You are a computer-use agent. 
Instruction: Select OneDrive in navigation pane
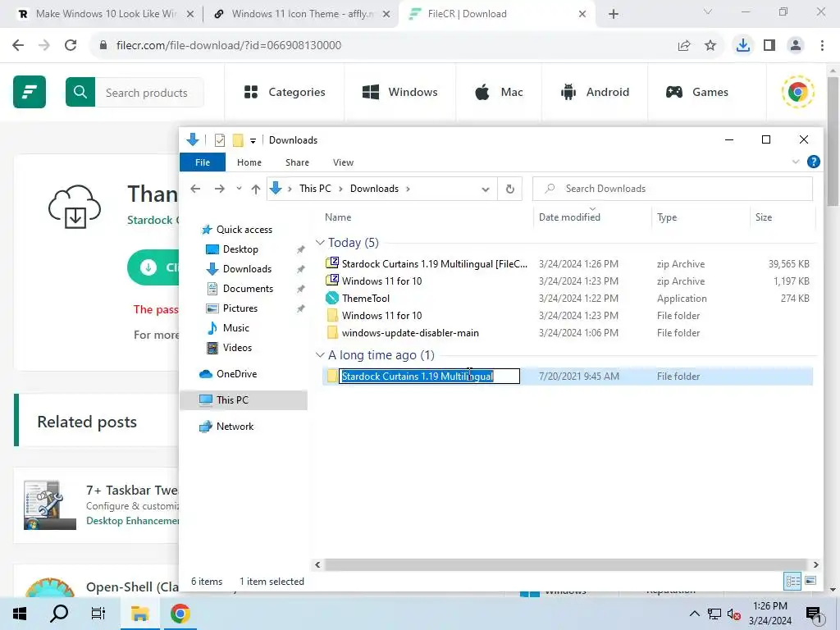click(236, 374)
